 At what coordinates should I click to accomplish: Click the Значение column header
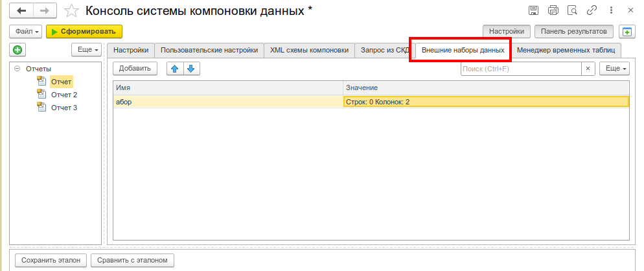(x=486, y=88)
